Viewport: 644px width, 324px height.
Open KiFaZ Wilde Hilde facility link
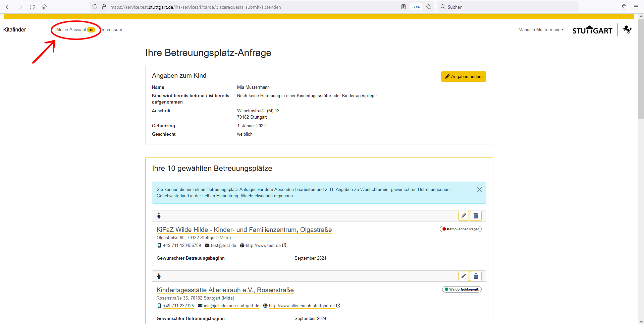point(244,230)
